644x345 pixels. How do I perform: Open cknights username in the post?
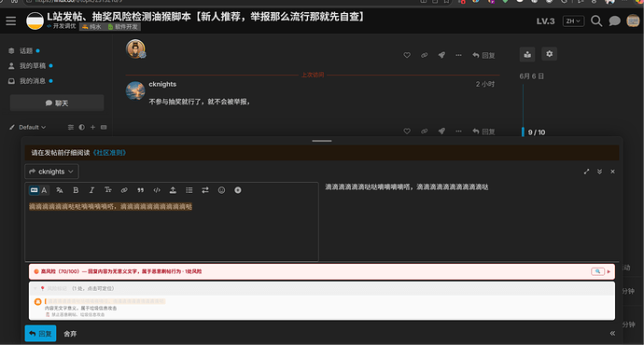[162, 84]
